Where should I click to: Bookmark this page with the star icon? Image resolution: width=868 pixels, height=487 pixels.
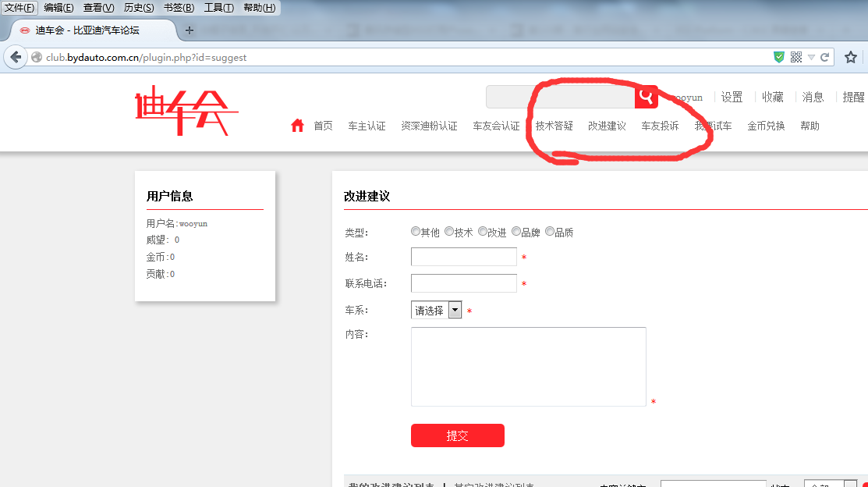[851, 57]
